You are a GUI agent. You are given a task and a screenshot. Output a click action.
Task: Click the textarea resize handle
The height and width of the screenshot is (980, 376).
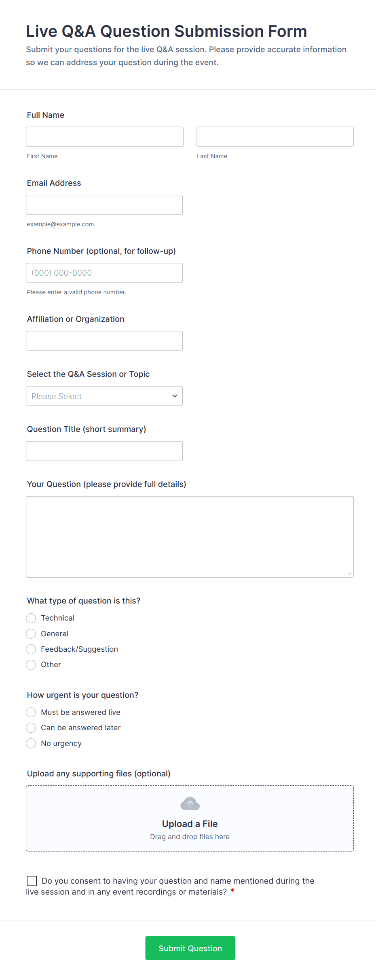pyautogui.click(x=349, y=573)
